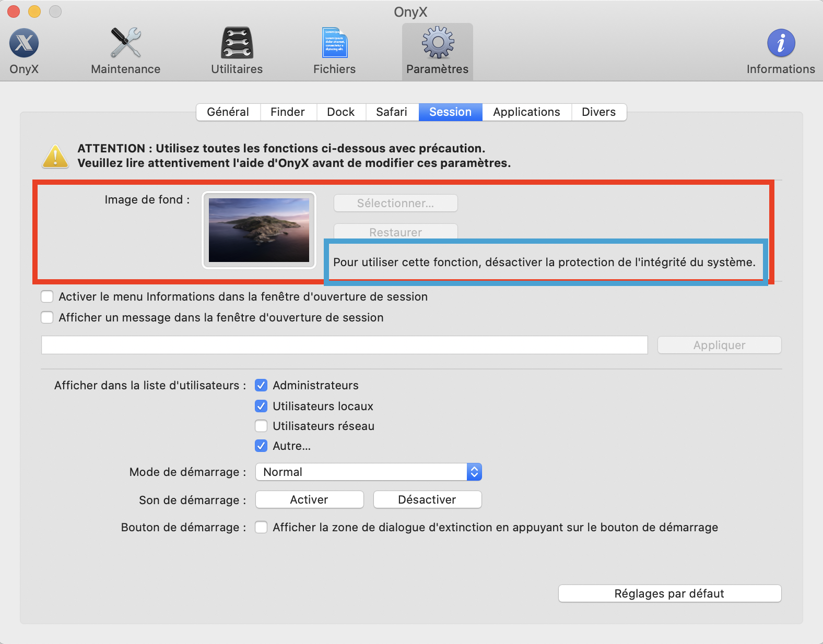Switch to the Safari tab
823x644 pixels.
[x=392, y=112]
